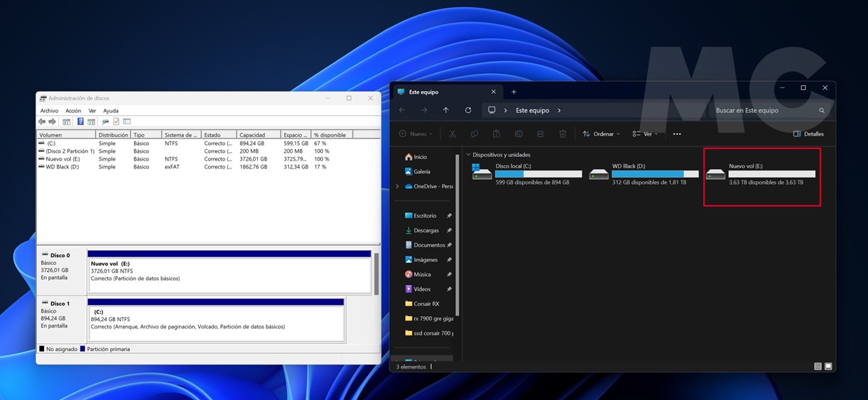Switch to large icons view in status bar
The height and width of the screenshot is (400, 868).
(828, 367)
